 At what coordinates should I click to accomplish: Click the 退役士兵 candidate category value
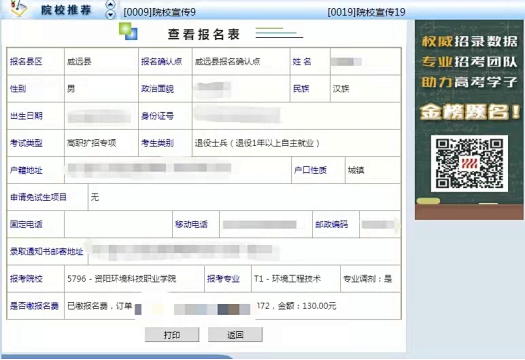coord(257,143)
